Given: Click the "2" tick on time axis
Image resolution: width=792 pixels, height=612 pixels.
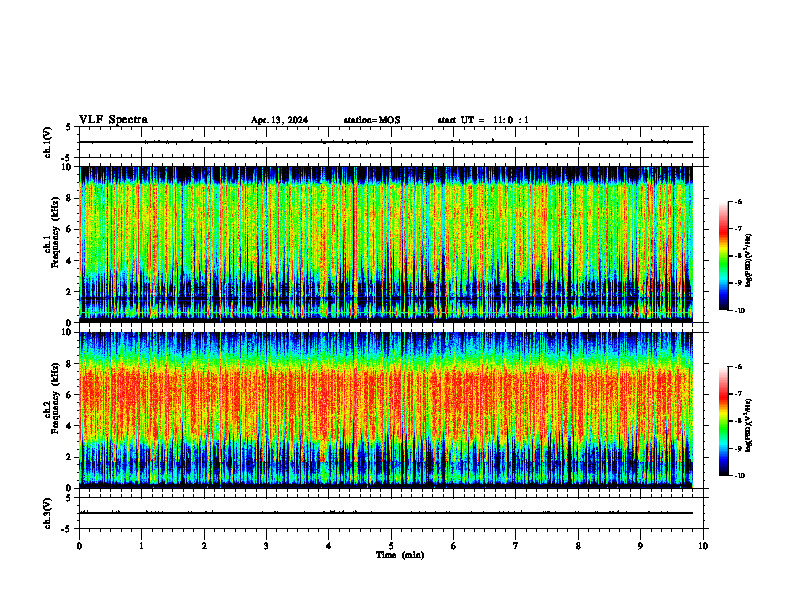Looking at the screenshot, I should point(204,546).
